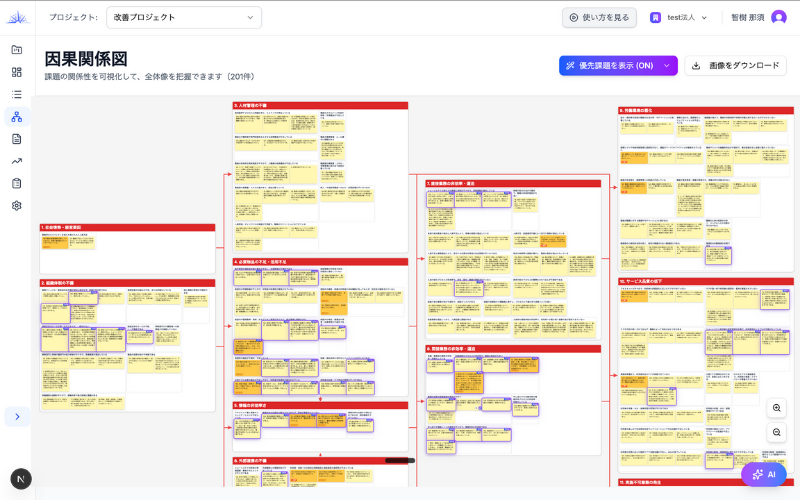Open the 智樹 那須 user avatar
This screenshot has height=500, width=800.
[x=779, y=17]
